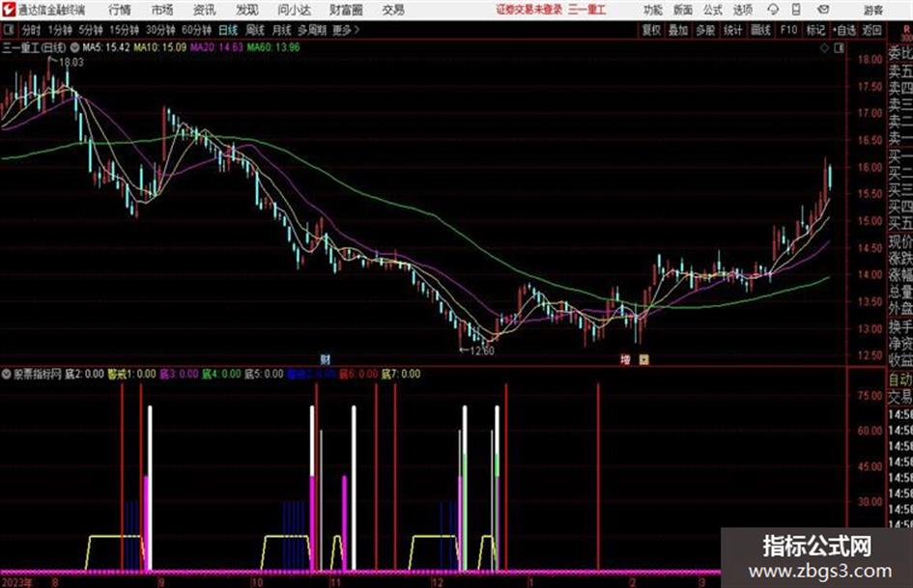Switch to 30分钟 chart period
This screenshot has width=913, height=588.
(160, 30)
